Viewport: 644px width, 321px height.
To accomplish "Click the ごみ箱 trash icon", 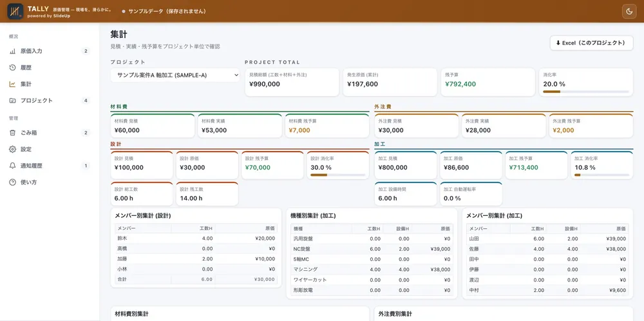I will [x=12, y=133].
